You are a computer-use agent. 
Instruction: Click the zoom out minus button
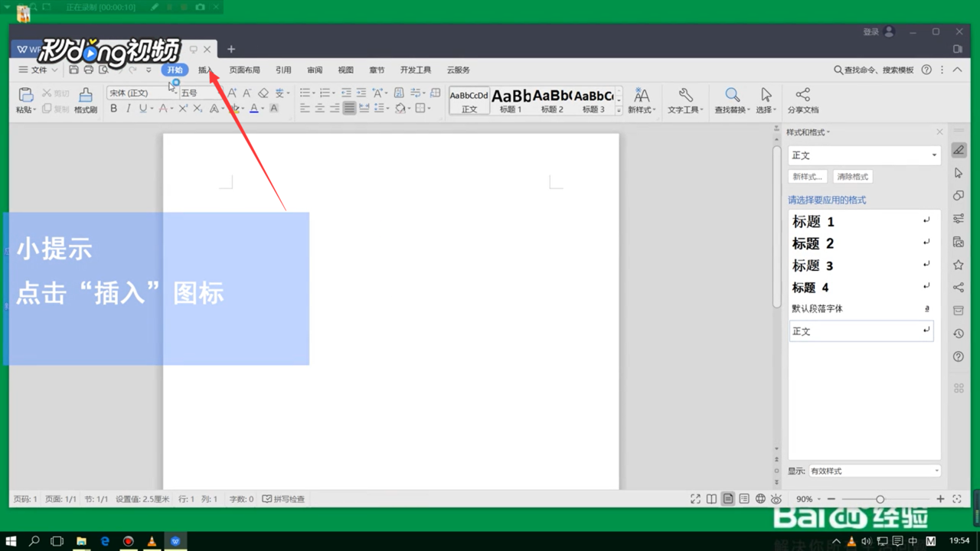click(831, 499)
